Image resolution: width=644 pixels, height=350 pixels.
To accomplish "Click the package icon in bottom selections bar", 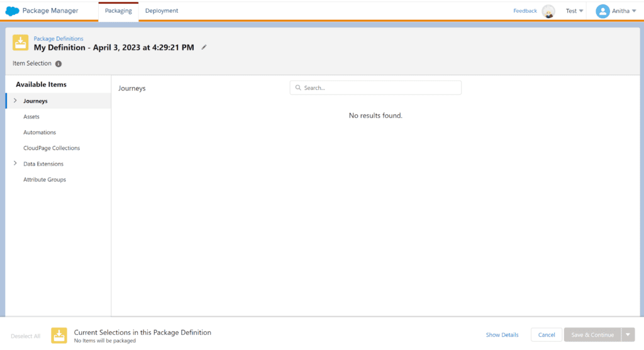I will click(x=59, y=336).
